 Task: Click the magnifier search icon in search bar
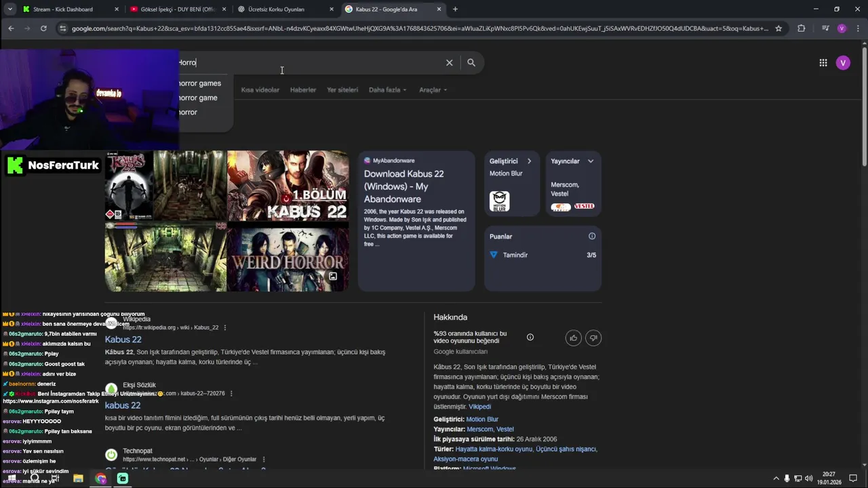(x=471, y=62)
